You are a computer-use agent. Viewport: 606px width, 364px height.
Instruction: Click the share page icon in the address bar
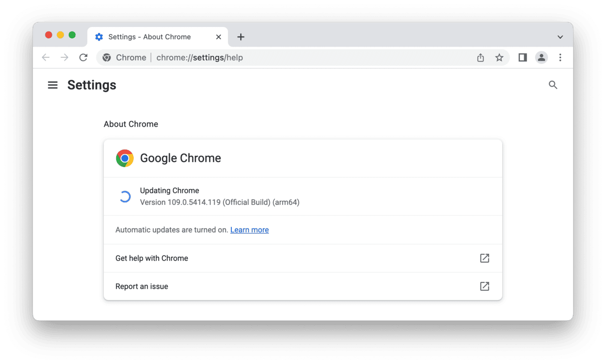point(480,58)
